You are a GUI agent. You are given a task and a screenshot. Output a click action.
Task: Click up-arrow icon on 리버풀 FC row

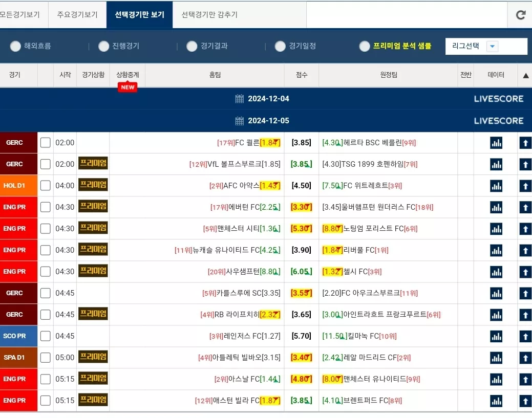click(x=525, y=250)
